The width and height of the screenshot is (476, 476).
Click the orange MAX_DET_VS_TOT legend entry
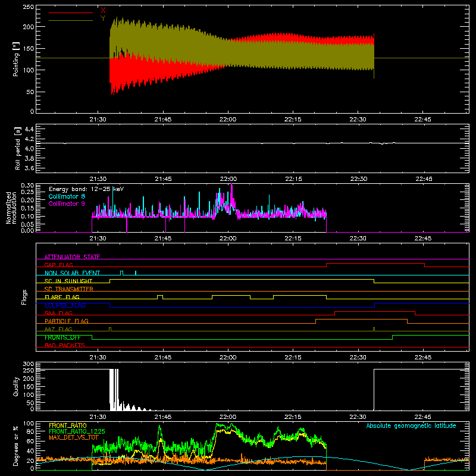74,437
